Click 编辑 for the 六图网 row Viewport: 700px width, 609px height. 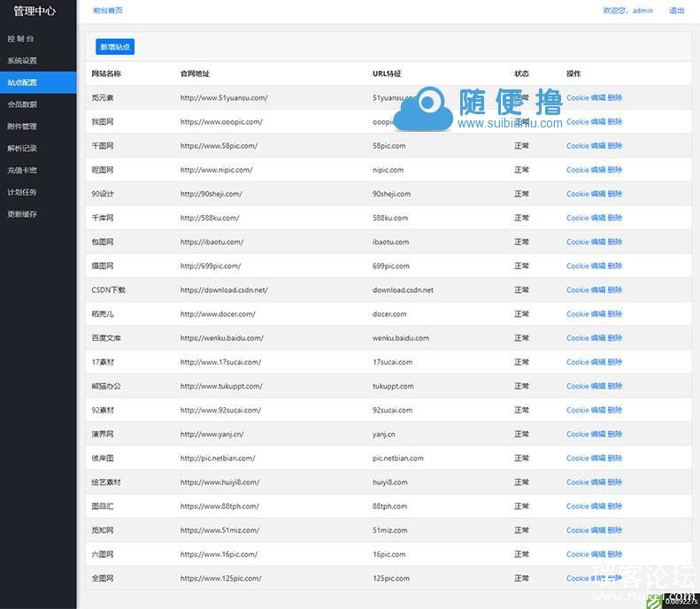(x=598, y=554)
